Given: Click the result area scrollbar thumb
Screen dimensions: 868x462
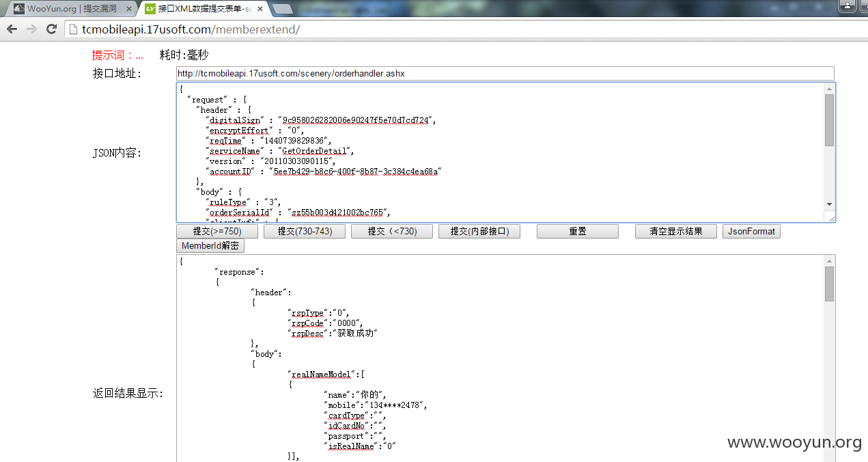Looking at the screenshot, I should pyautogui.click(x=829, y=284).
